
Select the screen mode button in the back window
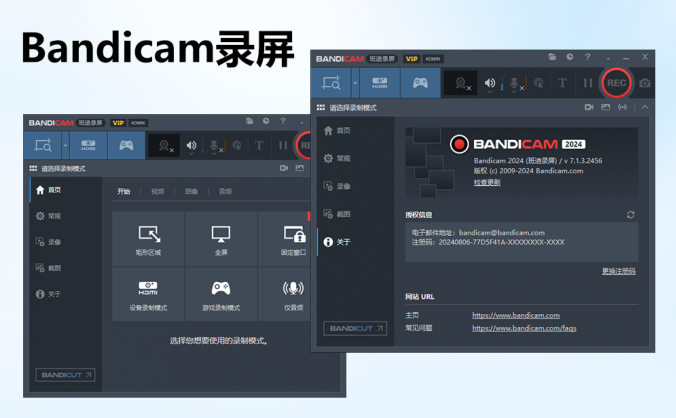[43, 145]
